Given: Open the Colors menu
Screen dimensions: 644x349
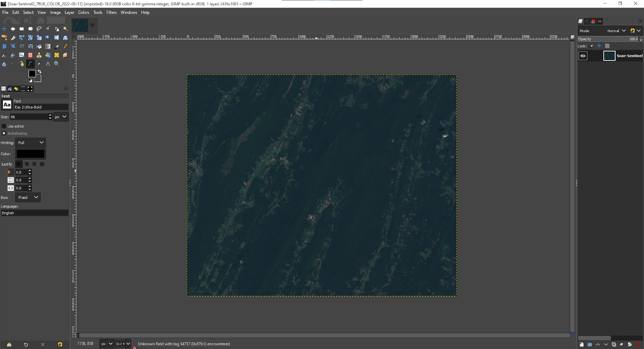Looking at the screenshot, I should click(x=84, y=12).
